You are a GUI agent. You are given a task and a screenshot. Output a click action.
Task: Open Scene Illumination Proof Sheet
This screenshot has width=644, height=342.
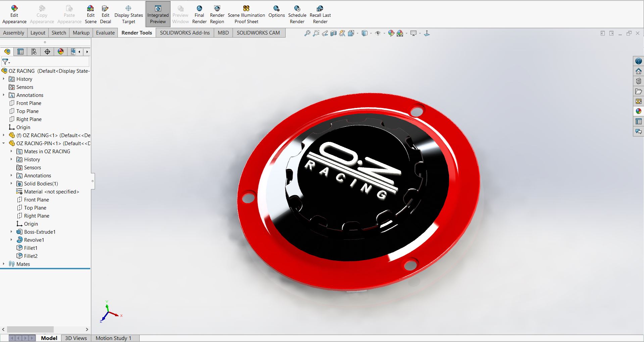tap(246, 14)
